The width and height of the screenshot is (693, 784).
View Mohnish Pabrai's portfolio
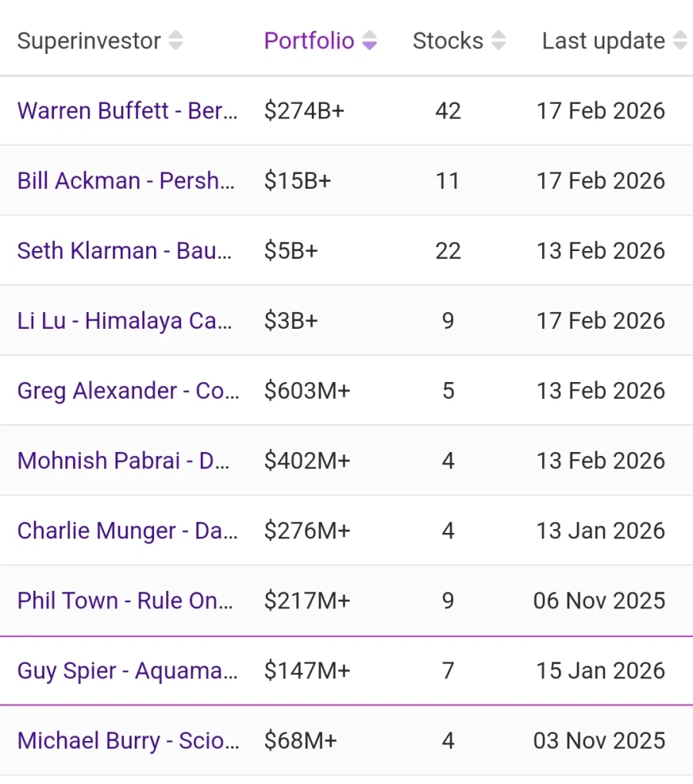(x=126, y=461)
